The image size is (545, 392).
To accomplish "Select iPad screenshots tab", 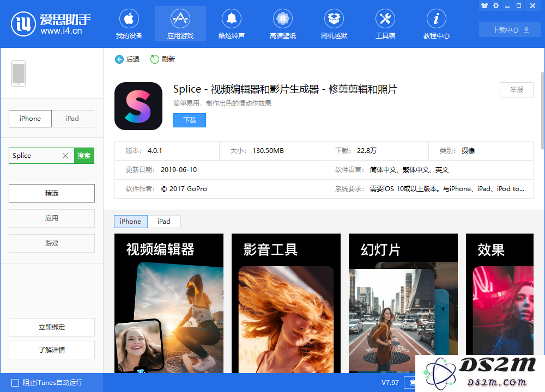I will (163, 222).
